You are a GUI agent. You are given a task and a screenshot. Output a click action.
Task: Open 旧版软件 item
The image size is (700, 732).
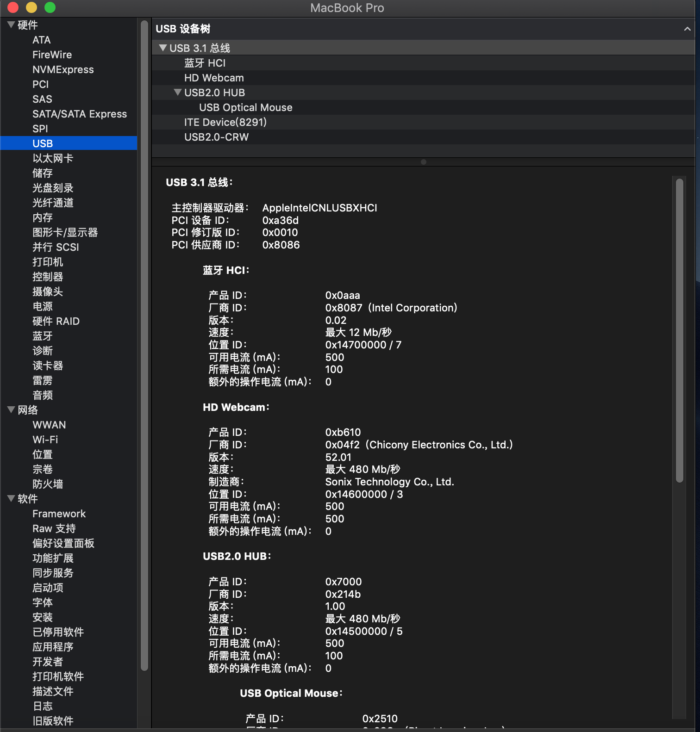(53, 721)
